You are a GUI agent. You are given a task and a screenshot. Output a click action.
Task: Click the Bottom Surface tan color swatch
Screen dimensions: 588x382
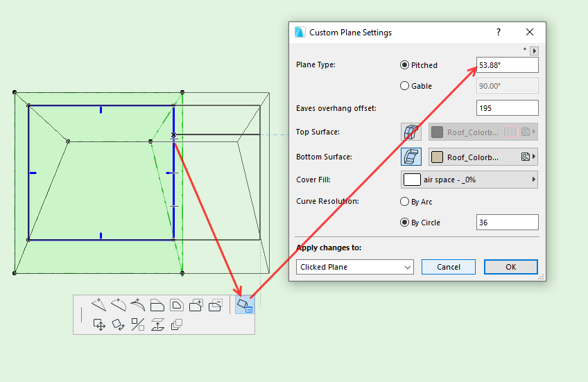(437, 157)
